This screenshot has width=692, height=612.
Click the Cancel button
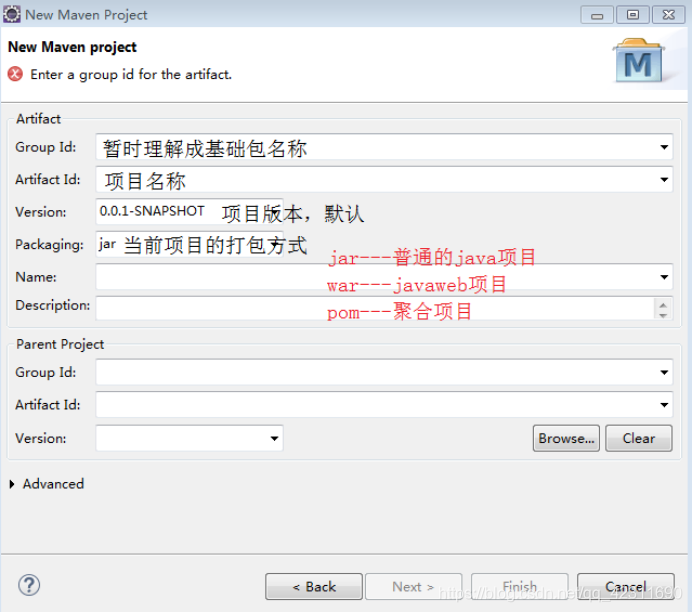pyautogui.click(x=626, y=586)
